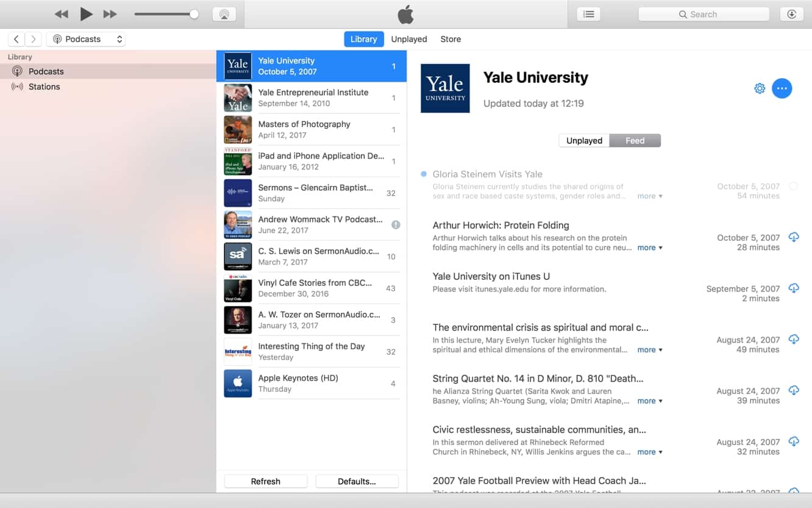Select Yale University on iTunes U title
The width and height of the screenshot is (812, 508).
[x=491, y=276]
